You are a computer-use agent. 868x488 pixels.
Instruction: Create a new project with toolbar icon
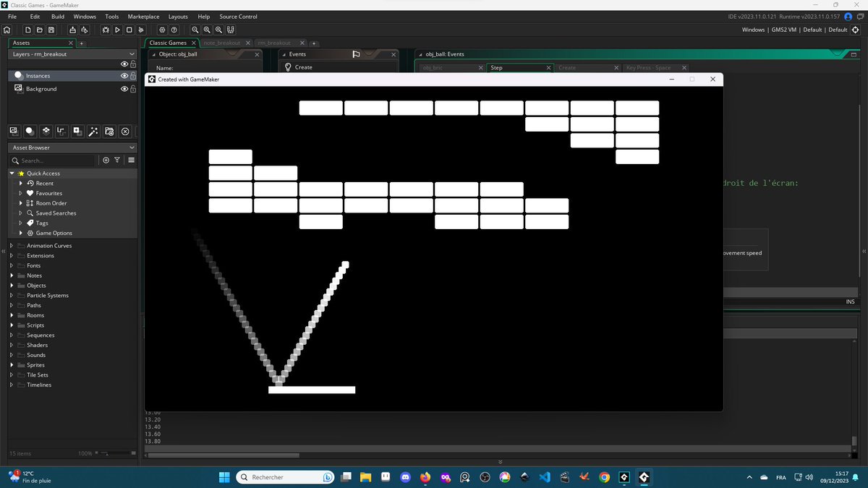pos(28,30)
